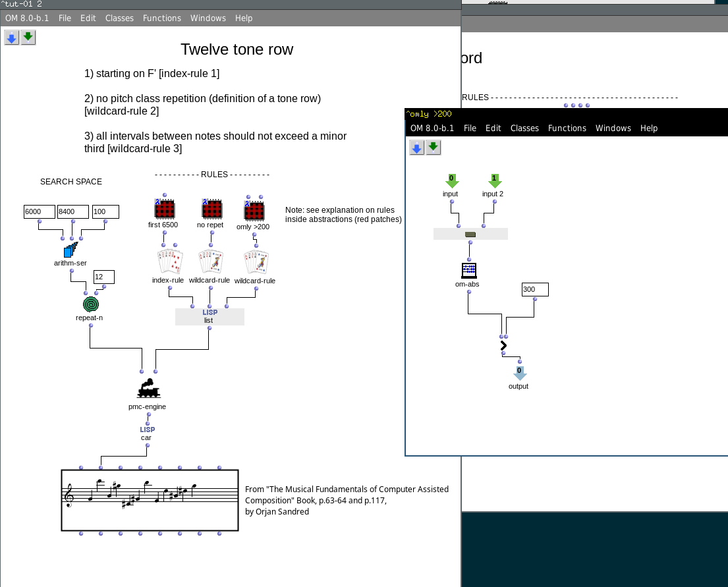The width and height of the screenshot is (728, 587).
Task: Click the om-abs abacus icon
Action: point(469,270)
